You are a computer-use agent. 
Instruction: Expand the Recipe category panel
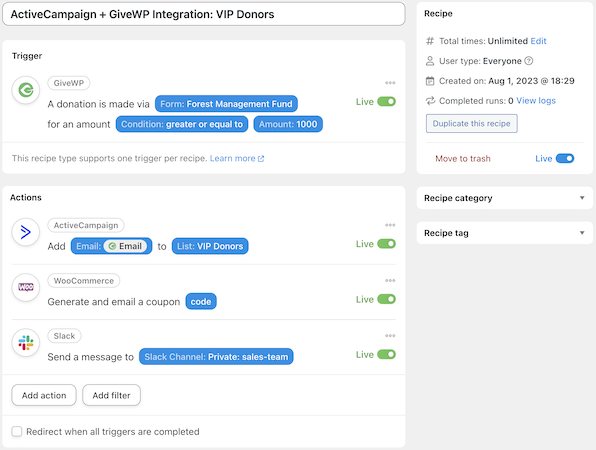[504, 198]
